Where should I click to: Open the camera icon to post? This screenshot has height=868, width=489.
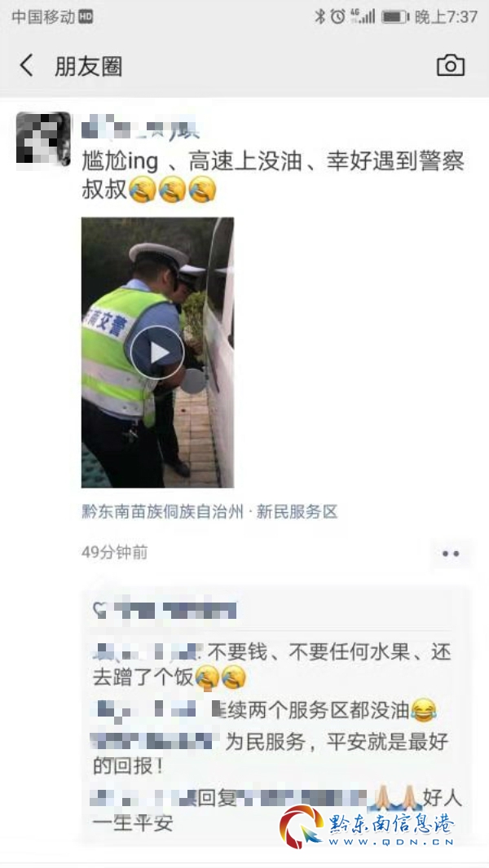tap(450, 66)
